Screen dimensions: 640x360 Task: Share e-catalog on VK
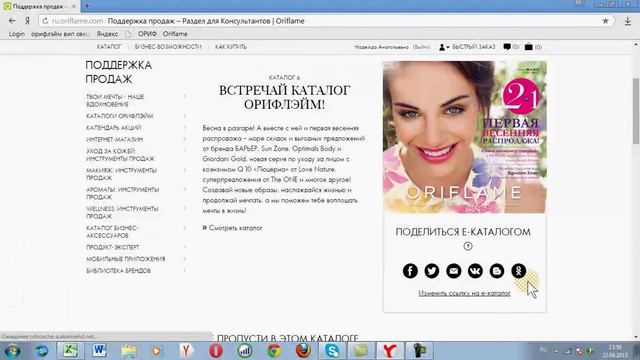tap(475, 271)
